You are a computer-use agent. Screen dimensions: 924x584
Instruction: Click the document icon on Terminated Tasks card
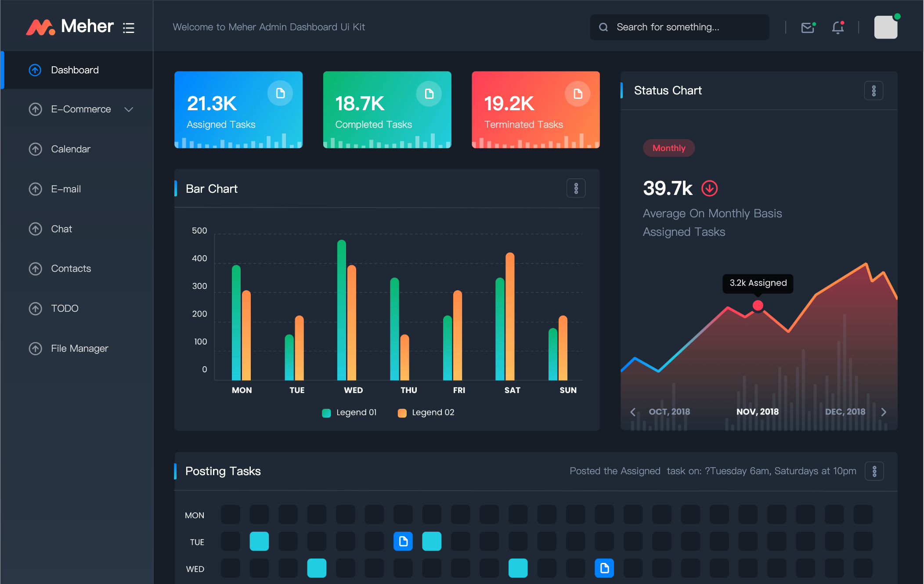(x=577, y=94)
